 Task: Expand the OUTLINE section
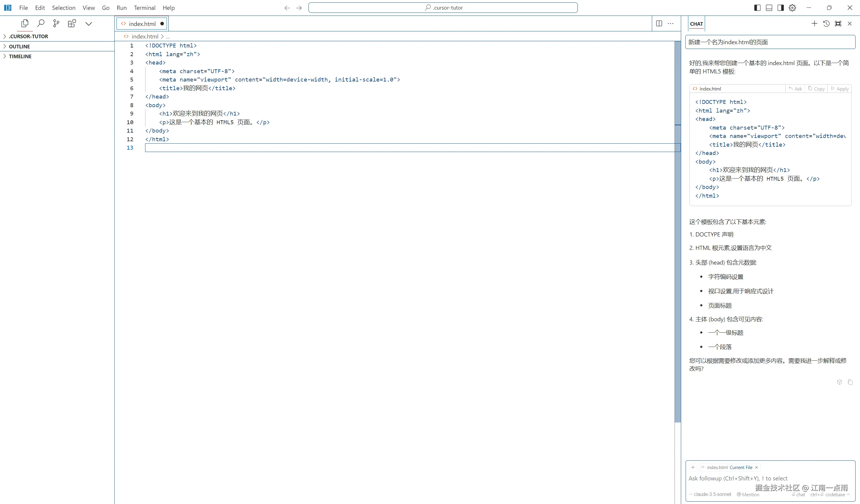point(19,46)
